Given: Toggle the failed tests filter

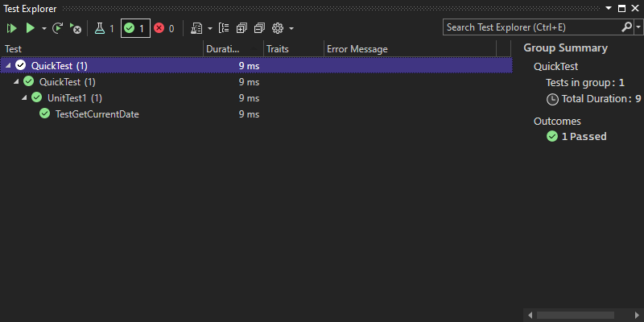Looking at the screenshot, I should click(x=164, y=28).
